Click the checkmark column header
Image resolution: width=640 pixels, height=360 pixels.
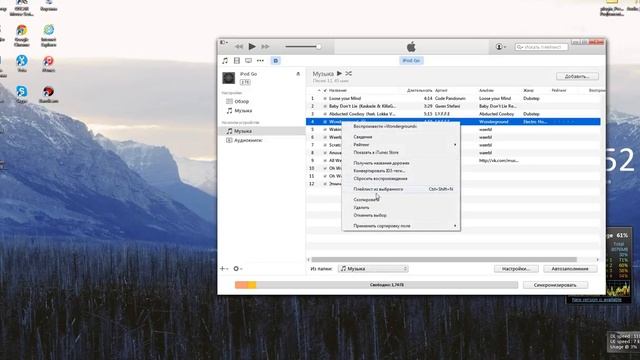[325, 90]
